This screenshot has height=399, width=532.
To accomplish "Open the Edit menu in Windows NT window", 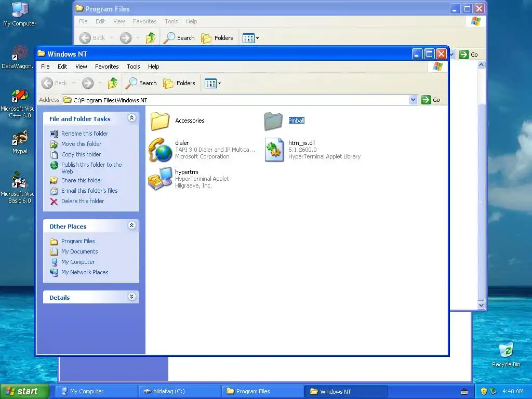I will coord(62,66).
